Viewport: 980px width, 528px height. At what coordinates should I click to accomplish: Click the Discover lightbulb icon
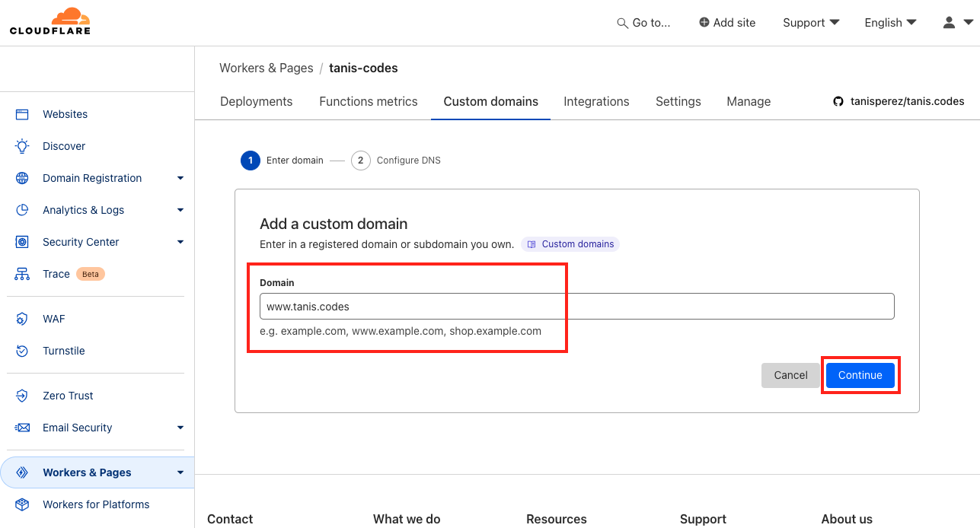tap(22, 146)
